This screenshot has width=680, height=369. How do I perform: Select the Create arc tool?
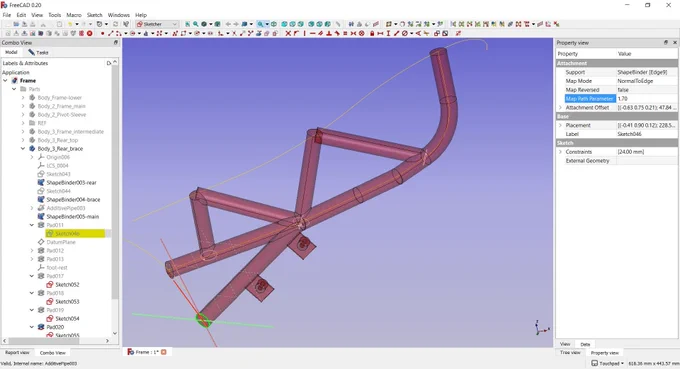118,33
